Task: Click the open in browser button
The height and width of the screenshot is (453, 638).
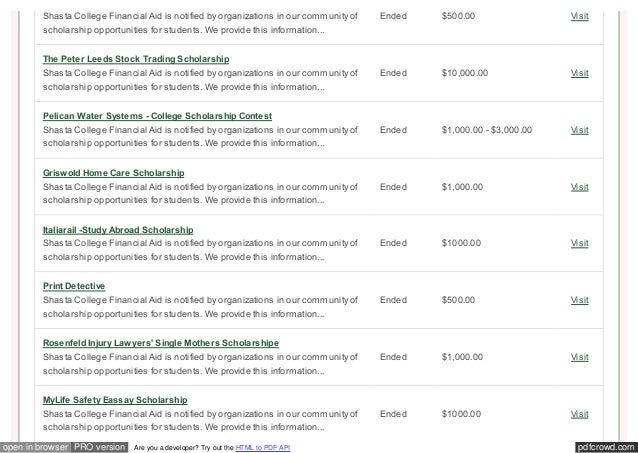Action: pyautogui.click(x=35, y=447)
